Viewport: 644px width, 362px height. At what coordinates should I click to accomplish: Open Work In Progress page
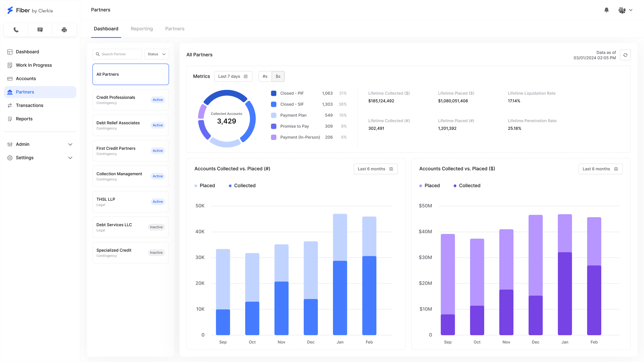point(34,65)
